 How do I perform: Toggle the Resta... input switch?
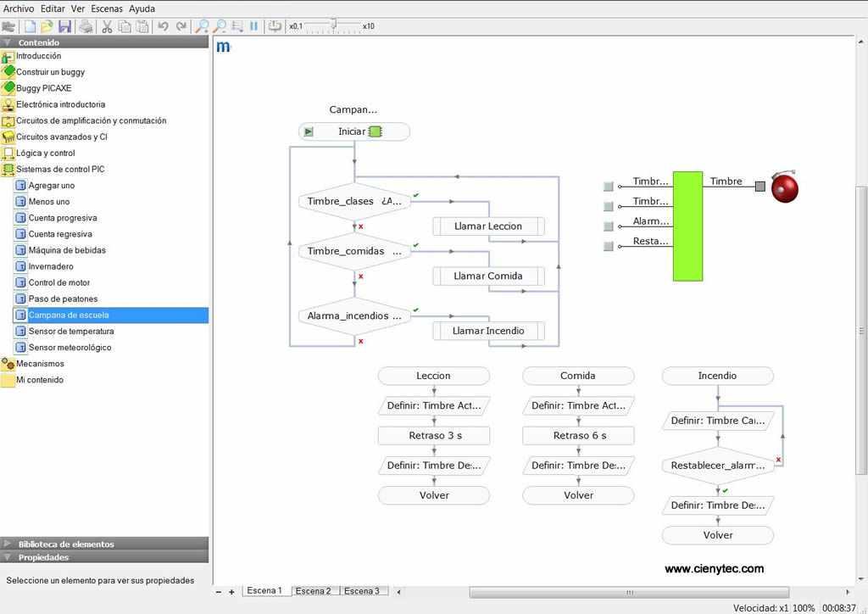(x=608, y=247)
